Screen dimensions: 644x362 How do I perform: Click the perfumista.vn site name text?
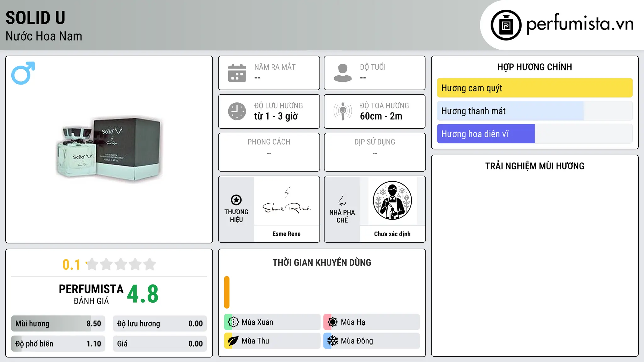point(580,25)
